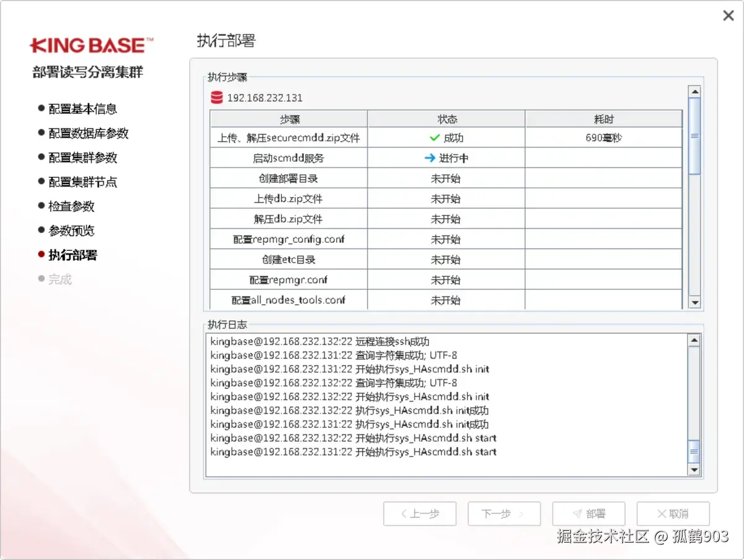Select the 检查参数 step
Screen dimensions: 744x560
tap(71, 206)
